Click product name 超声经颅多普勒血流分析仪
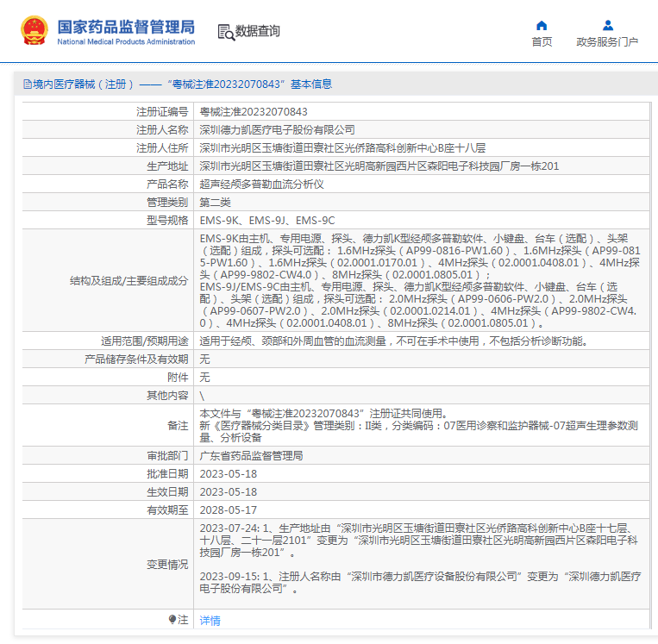Viewport: 658px width, 644px height. coord(261,184)
